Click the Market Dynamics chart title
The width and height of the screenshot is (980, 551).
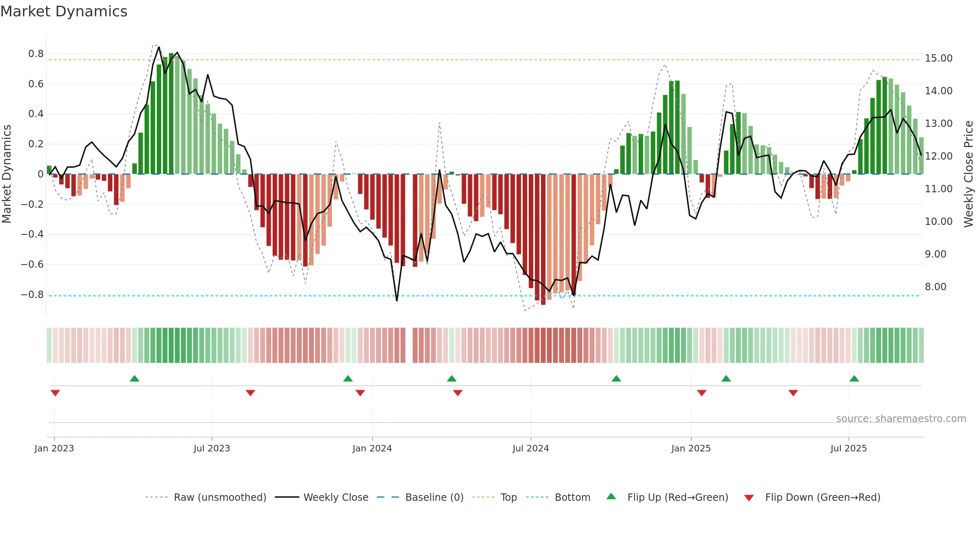pos(64,11)
